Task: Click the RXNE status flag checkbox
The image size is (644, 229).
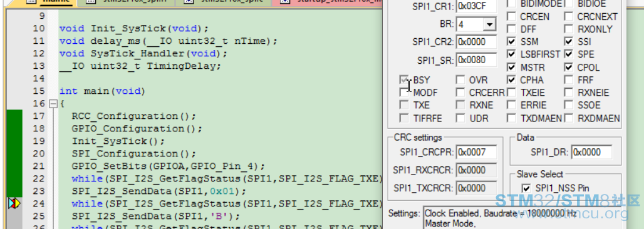Action: [x=460, y=105]
